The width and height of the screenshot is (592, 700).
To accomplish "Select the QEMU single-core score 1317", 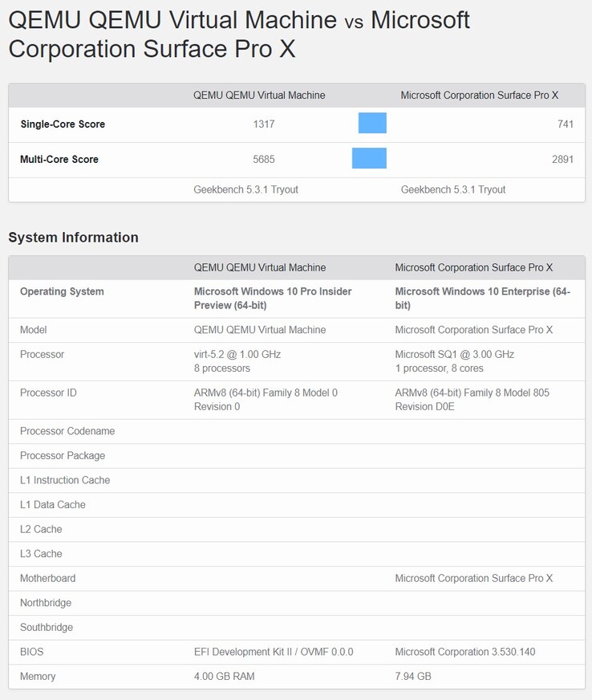I will pos(263,124).
